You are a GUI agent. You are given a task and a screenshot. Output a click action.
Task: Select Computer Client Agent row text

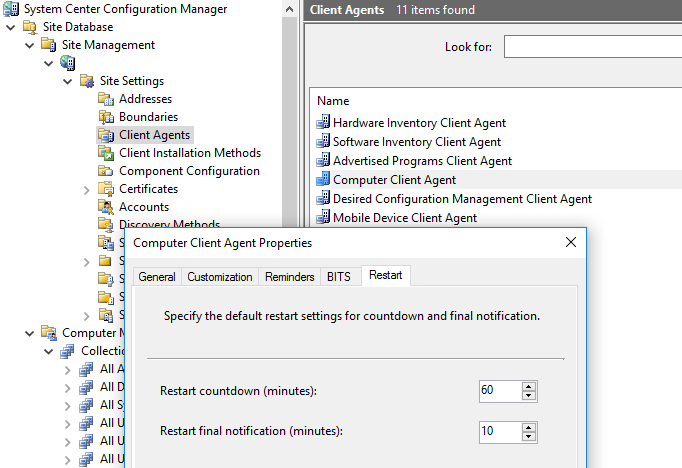tap(394, 180)
